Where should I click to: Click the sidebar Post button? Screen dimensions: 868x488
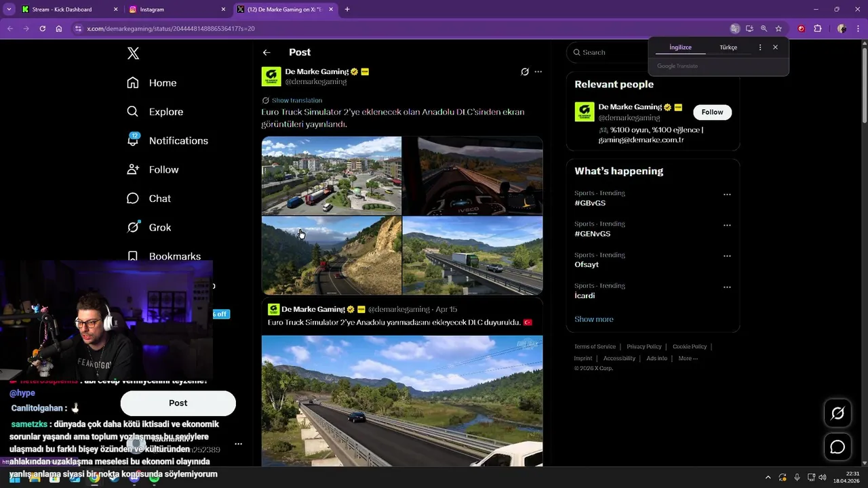click(x=178, y=403)
